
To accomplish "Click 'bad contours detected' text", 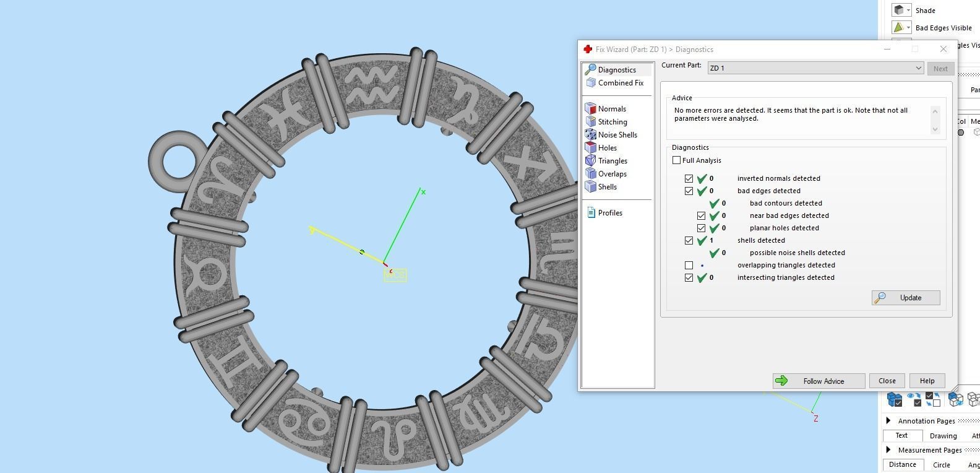I will point(786,203).
